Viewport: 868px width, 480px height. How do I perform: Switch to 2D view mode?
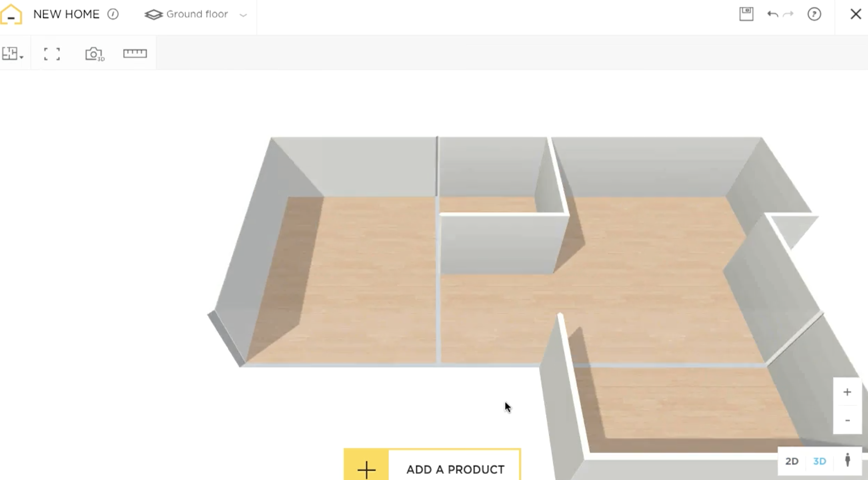792,461
